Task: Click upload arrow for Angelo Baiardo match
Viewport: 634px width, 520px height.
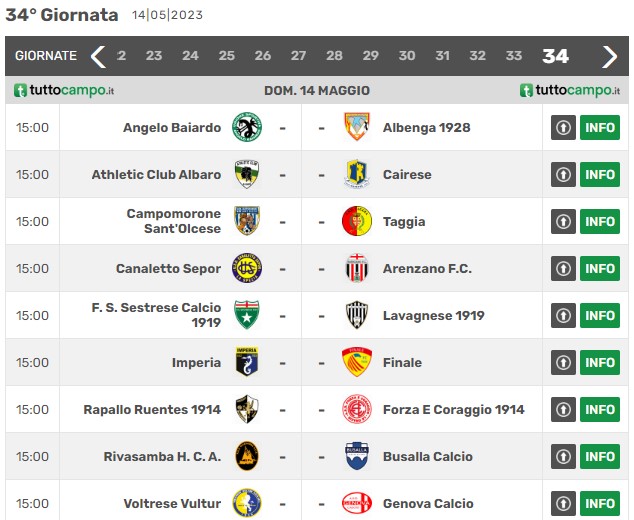Action: [563, 127]
